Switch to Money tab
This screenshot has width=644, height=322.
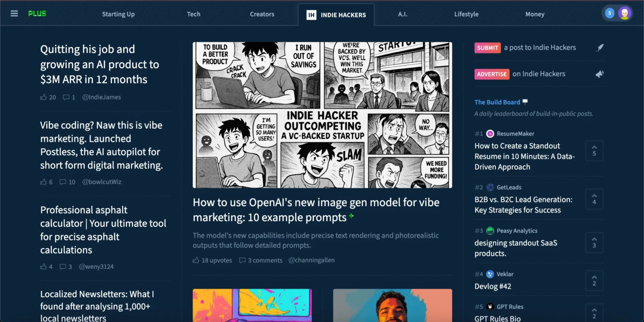pos(535,14)
